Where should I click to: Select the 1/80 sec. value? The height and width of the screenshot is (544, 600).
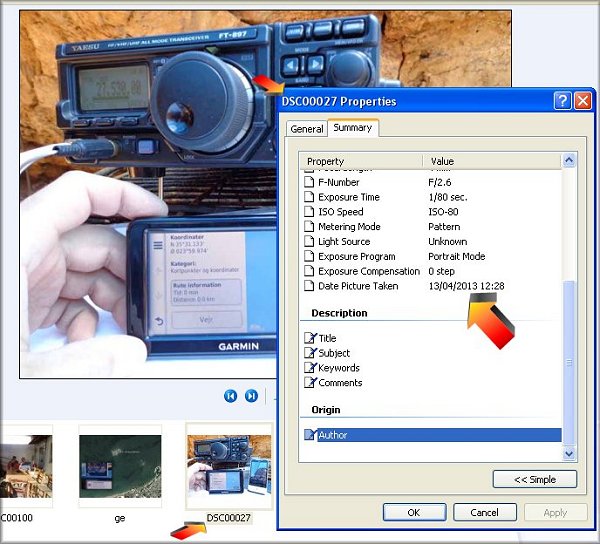pos(448,197)
